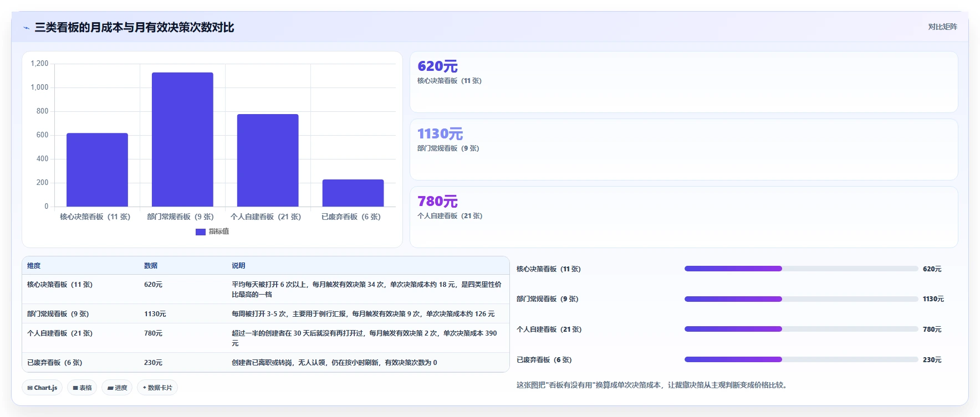
Task: Click the Chart.js tag
Action: coord(42,388)
